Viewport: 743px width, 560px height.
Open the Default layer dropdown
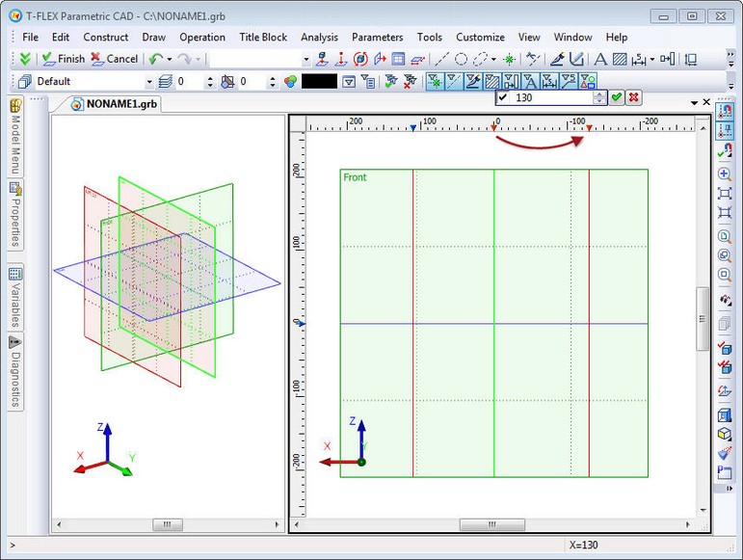tap(148, 82)
